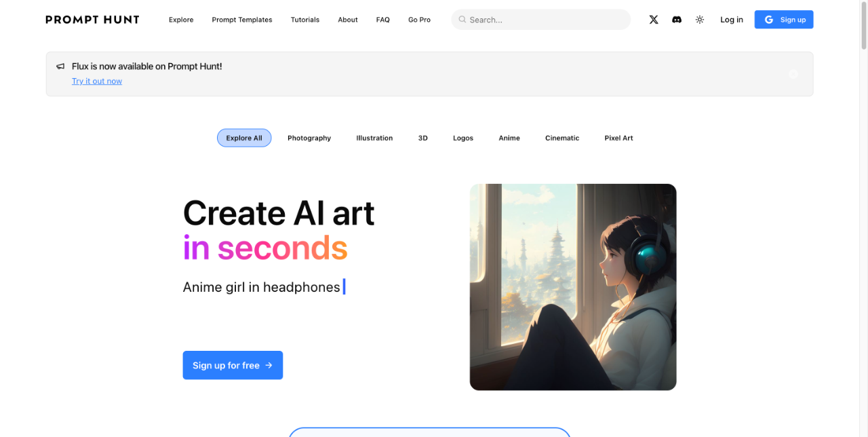Click the megaphone announcement icon
This screenshot has width=868, height=437.
(x=60, y=66)
